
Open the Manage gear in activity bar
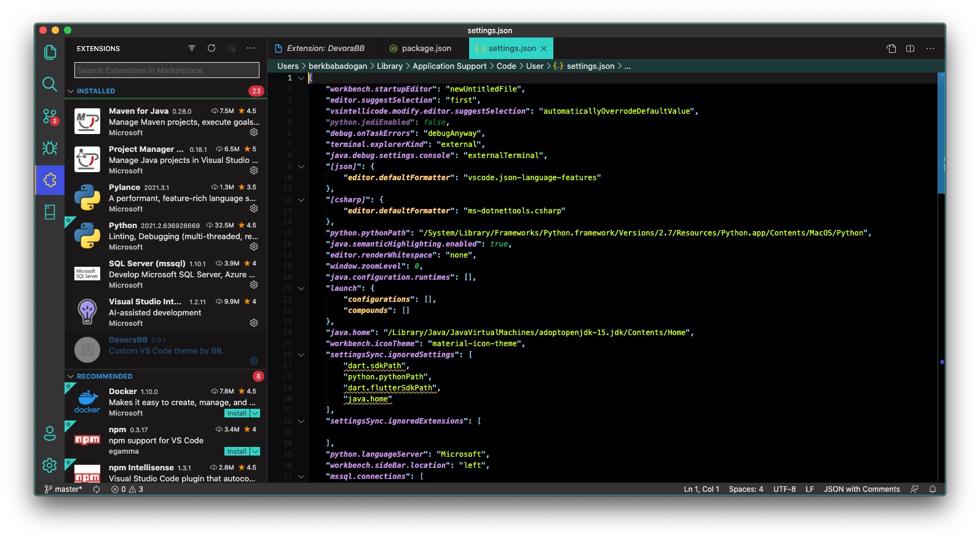[50, 465]
